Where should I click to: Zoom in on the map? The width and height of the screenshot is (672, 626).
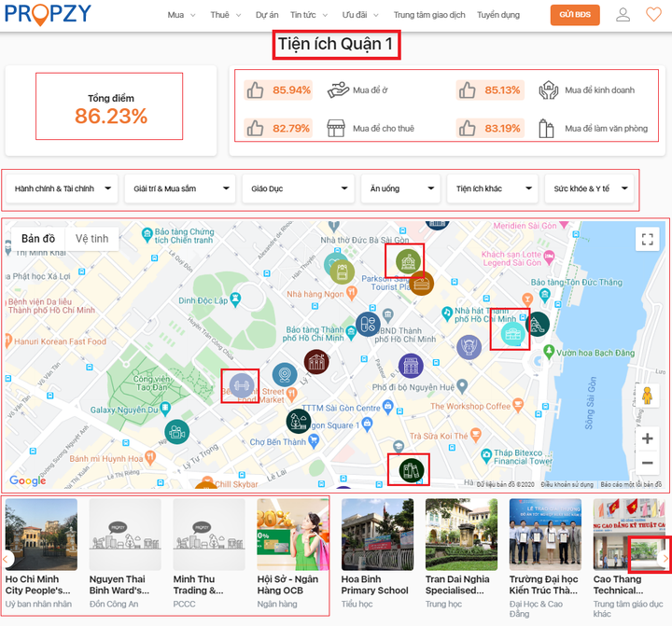tap(647, 438)
